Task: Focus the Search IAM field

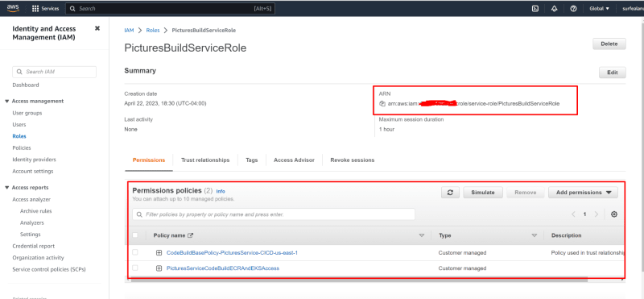Action: pos(54,72)
